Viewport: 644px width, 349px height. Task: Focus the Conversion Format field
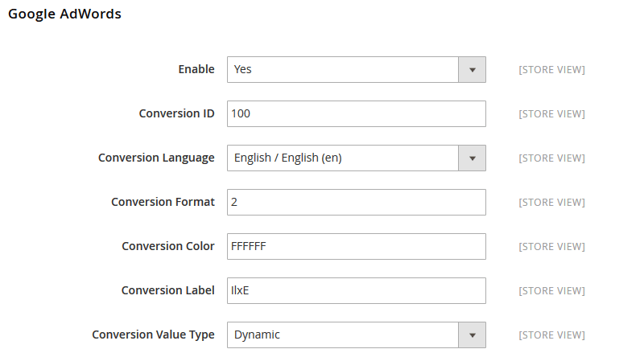(x=356, y=202)
